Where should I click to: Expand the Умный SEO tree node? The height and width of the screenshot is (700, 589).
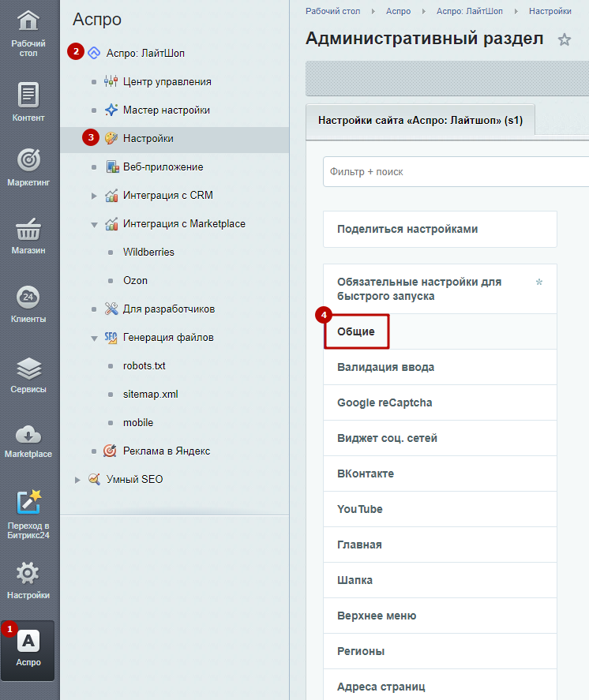[77, 480]
